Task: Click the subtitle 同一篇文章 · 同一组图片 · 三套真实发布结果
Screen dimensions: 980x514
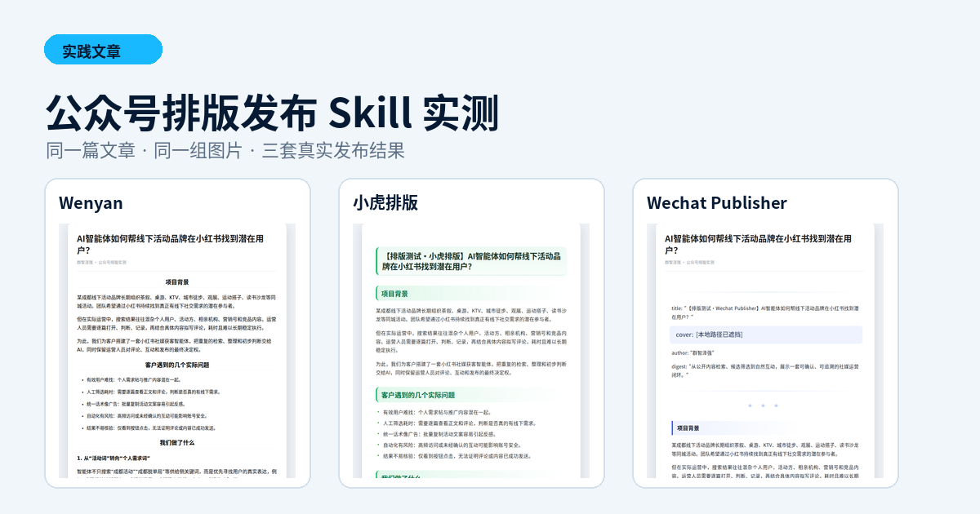Action: coord(225,151)
